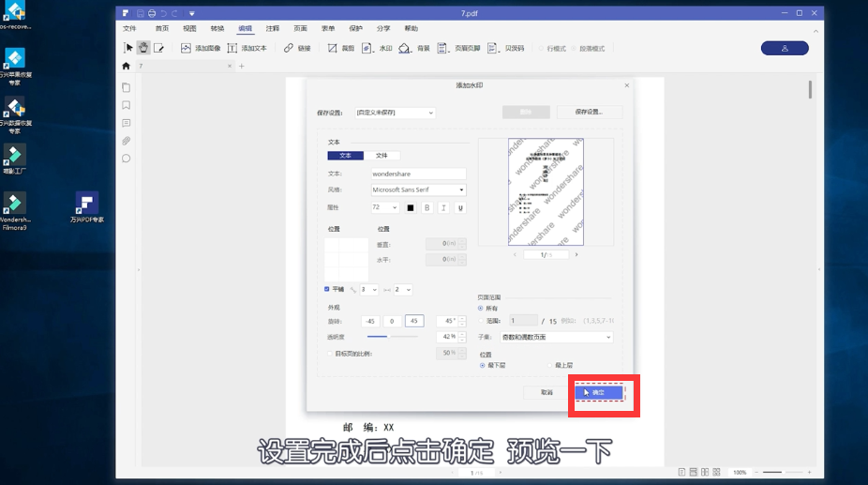Open the 首页 menu tab
The image size is (868, 485).
point(161,28)
